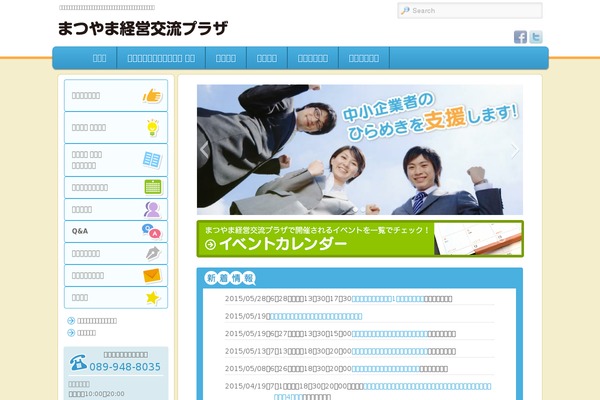
Task: Click the 中小企業者のひらめきを slogan text
Action: tap(387, 116)
